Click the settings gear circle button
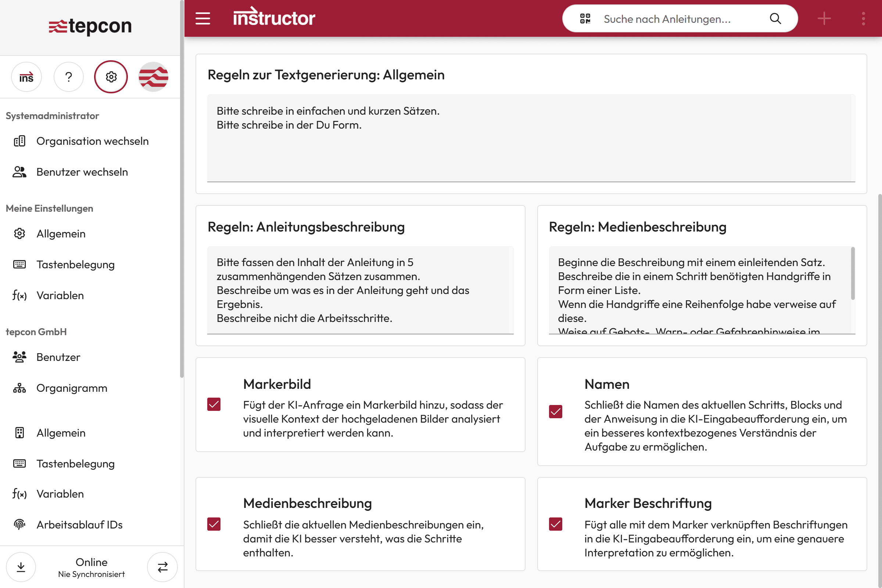The image size is (882, 588). [111, 77]
